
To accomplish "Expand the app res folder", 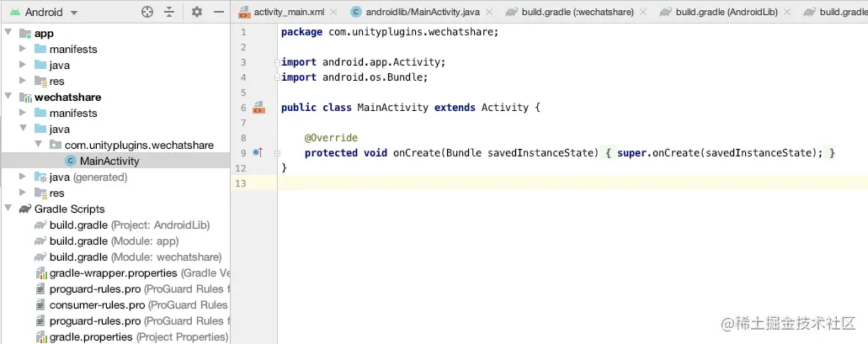I will click(x=23, y=81).
